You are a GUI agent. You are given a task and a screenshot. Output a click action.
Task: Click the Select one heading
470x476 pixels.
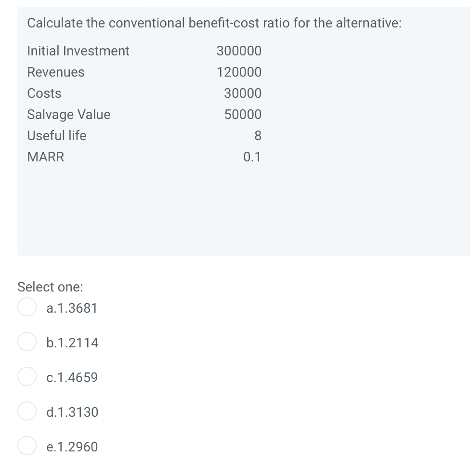[x=50, y=287]
